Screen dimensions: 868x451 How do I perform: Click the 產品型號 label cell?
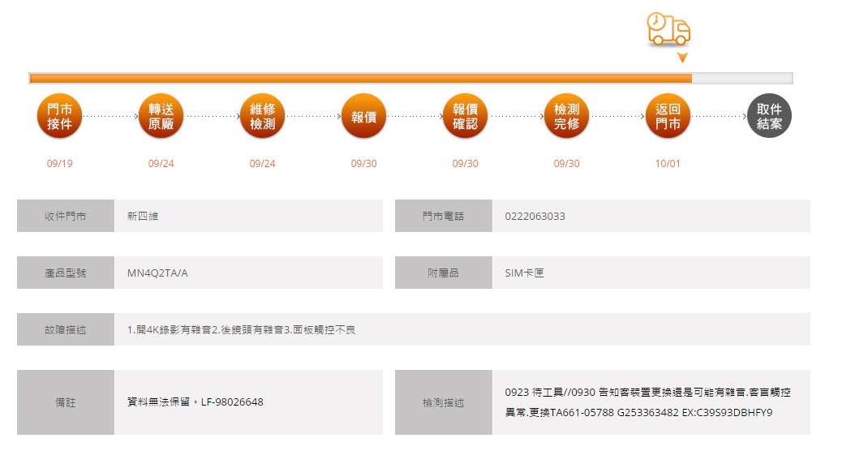pyautogui.click(x=66, y=273)
